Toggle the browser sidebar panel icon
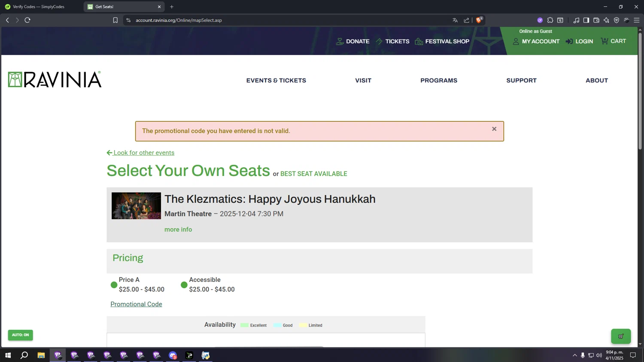Viewport: 644px width, 362px height. click(586, 20)
